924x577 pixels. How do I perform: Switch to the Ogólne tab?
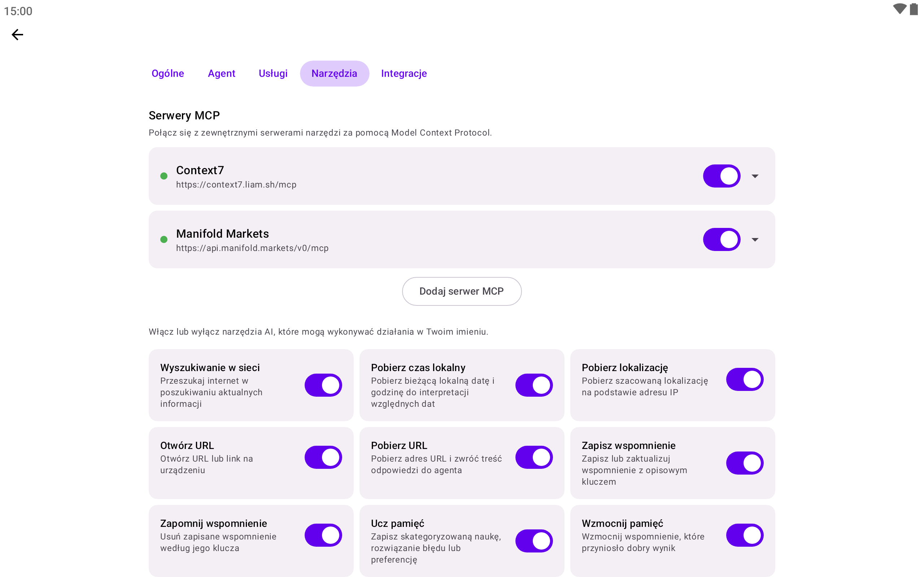[167, 73]
